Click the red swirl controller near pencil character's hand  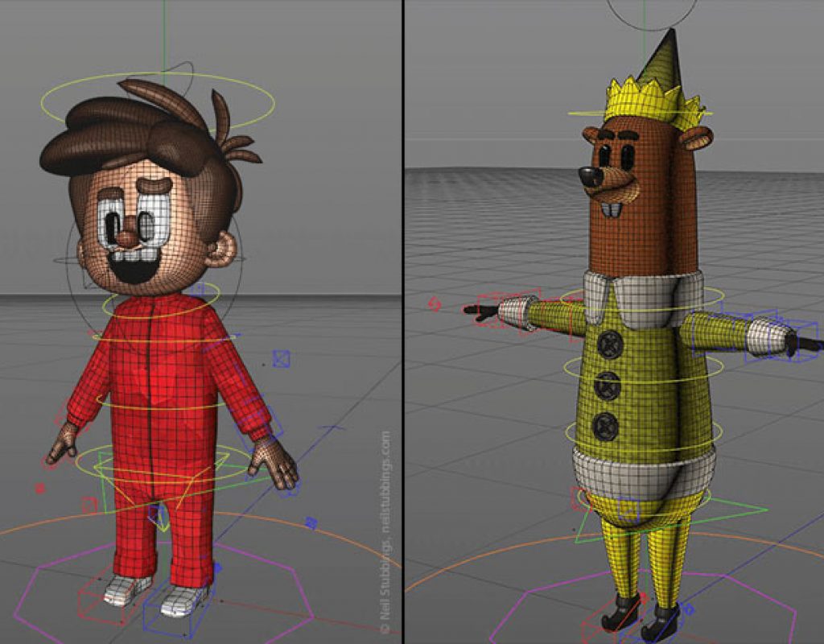pos(434,303)
